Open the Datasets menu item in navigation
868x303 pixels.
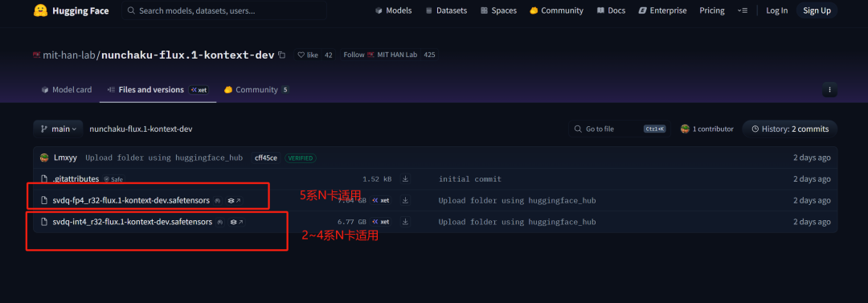[x=446, y=10]
